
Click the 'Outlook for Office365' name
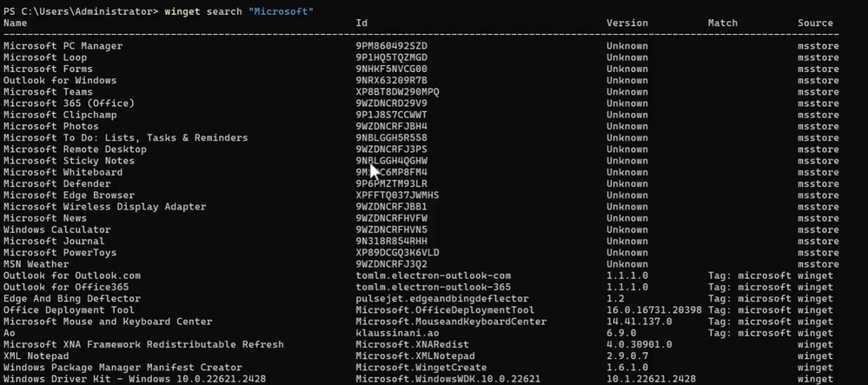66,287
